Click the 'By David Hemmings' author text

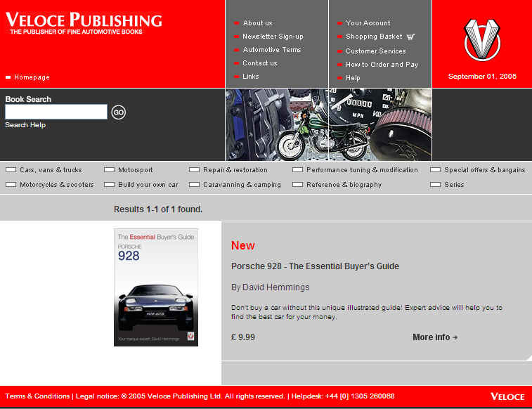pos(271,287)
